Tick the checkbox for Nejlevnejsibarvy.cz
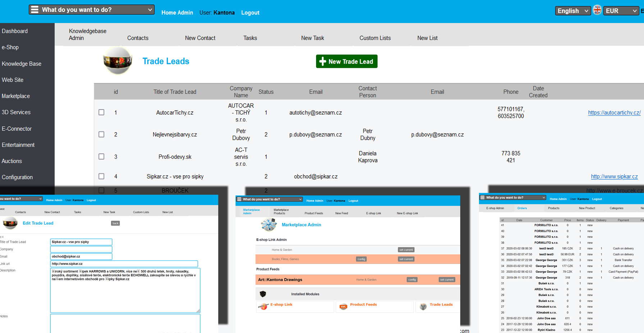 pyautogui.click(x=101, y=134)
